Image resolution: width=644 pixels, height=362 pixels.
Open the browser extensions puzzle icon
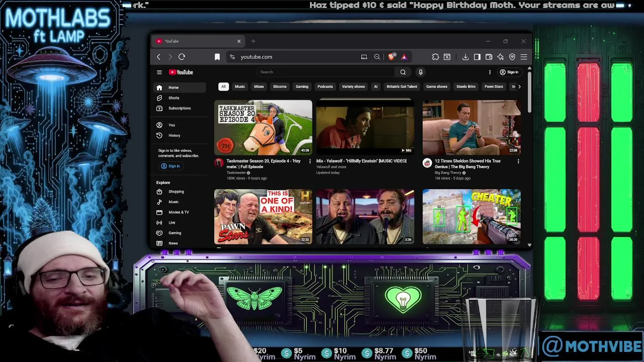(435, 57)
